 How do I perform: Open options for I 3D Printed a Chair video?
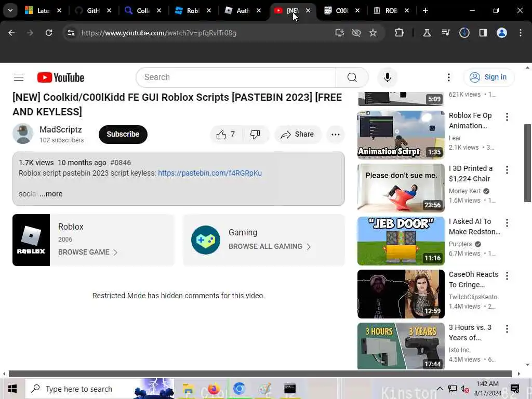[x=507, y=170]
